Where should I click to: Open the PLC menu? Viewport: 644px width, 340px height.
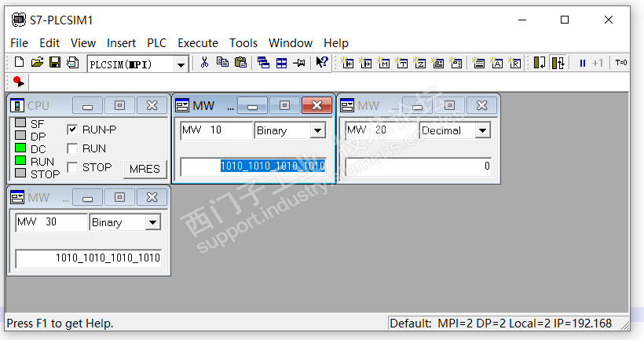tap(157, 43)
